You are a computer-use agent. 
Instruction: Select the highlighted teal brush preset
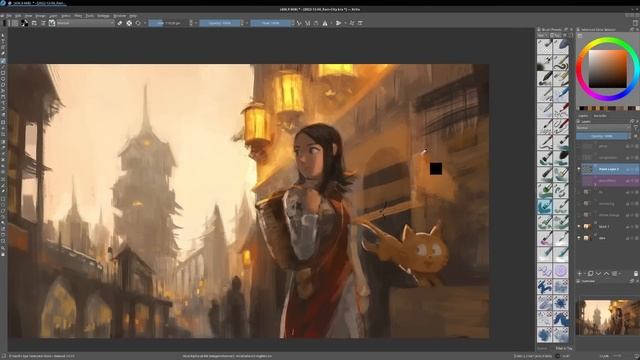coord(544,206)
